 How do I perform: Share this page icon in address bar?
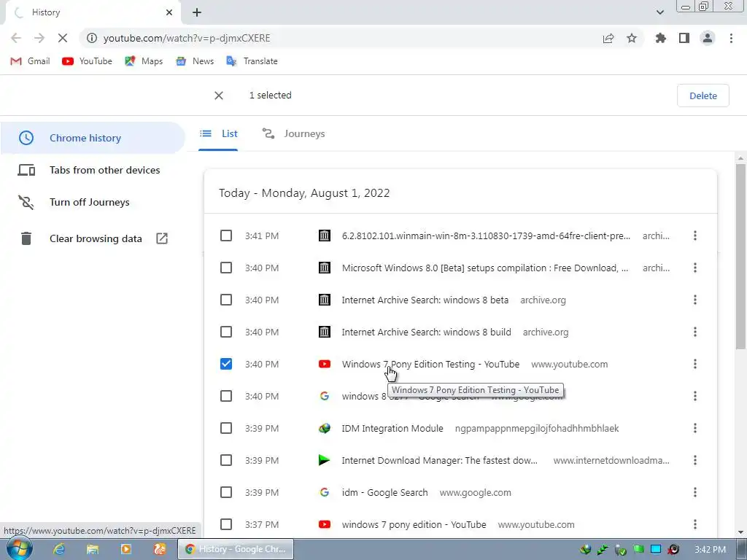pos(608,38)
